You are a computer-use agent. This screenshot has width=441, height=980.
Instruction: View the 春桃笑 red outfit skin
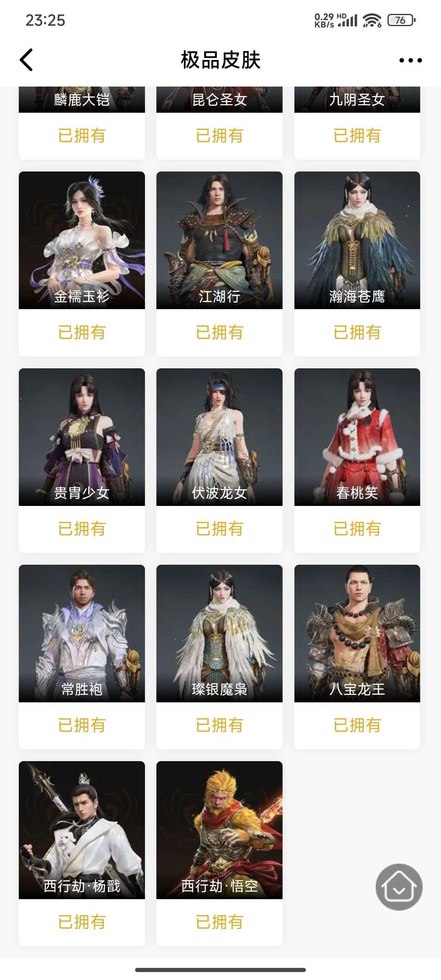357,437
